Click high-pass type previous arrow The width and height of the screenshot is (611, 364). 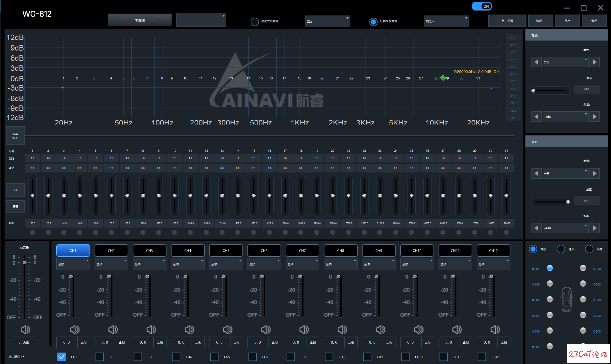(536, 62)
